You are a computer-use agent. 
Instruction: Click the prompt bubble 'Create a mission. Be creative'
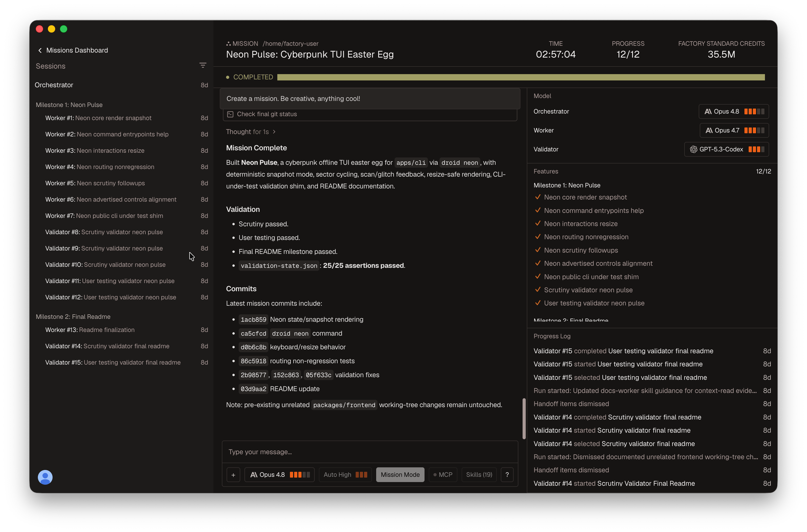click(370, 99)
